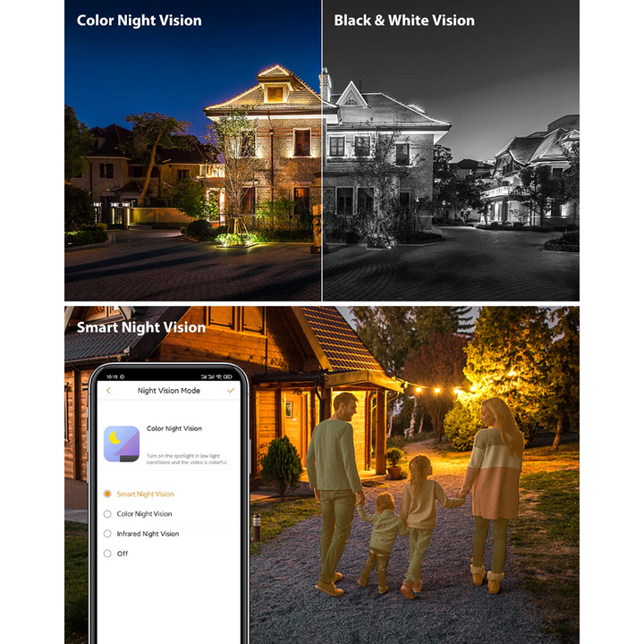Tap the phone status bar clock

click(112, 377)
